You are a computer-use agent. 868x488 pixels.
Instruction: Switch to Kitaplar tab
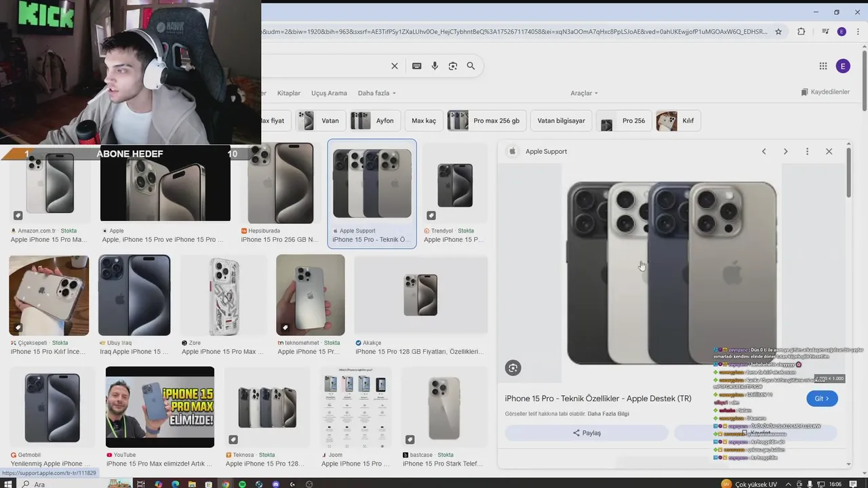(x=289, y=93)
